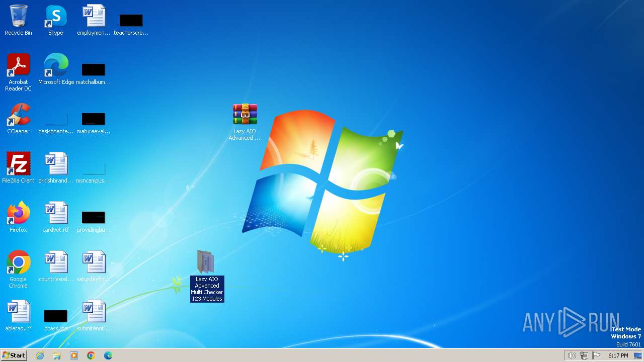The height and width of the screenshot is (362, 644).
Task: Select the employmen... Word document icon
Action: 94,20
